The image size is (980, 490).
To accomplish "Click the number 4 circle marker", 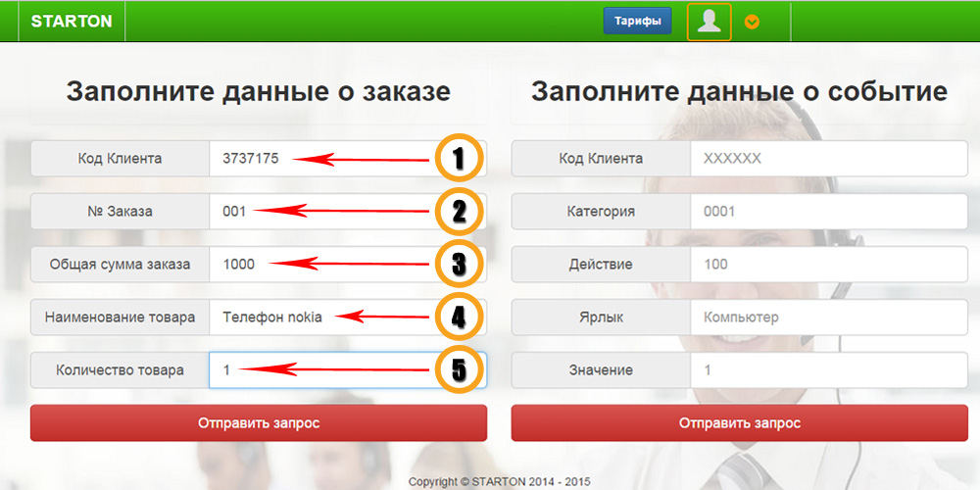I will coord(459,317).
